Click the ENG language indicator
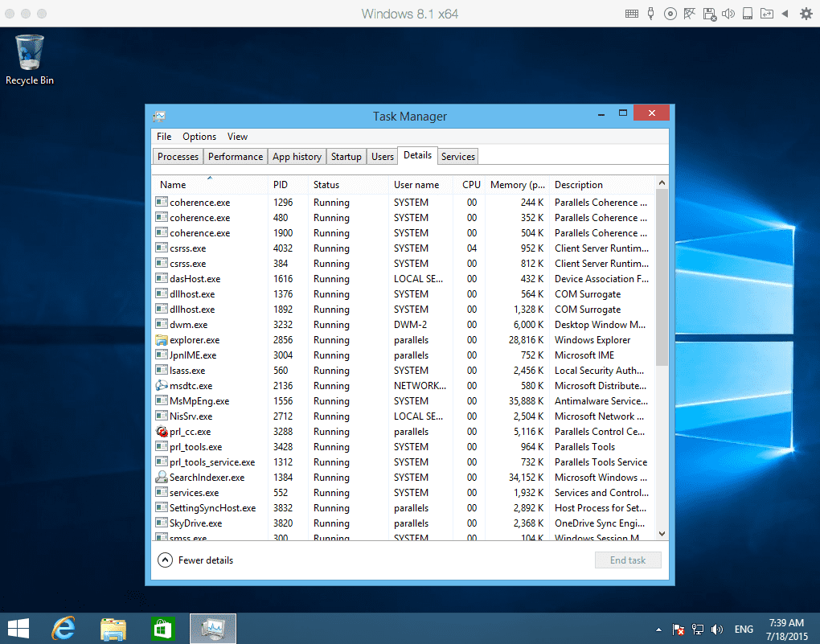 point(744,630)
